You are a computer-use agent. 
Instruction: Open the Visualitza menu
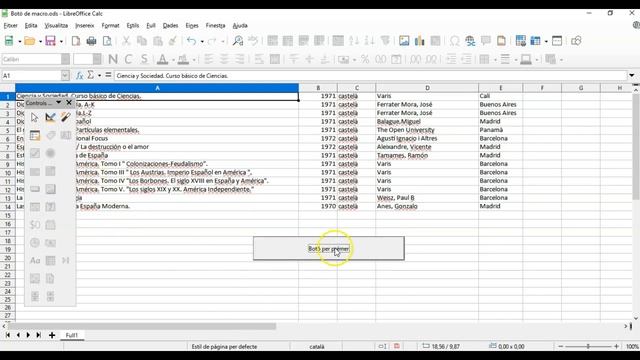click(x=56, y=25)
